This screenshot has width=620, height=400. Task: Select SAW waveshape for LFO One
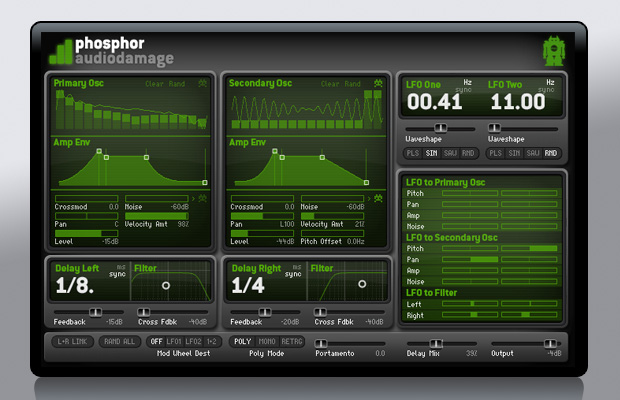[x=450, y=153]
